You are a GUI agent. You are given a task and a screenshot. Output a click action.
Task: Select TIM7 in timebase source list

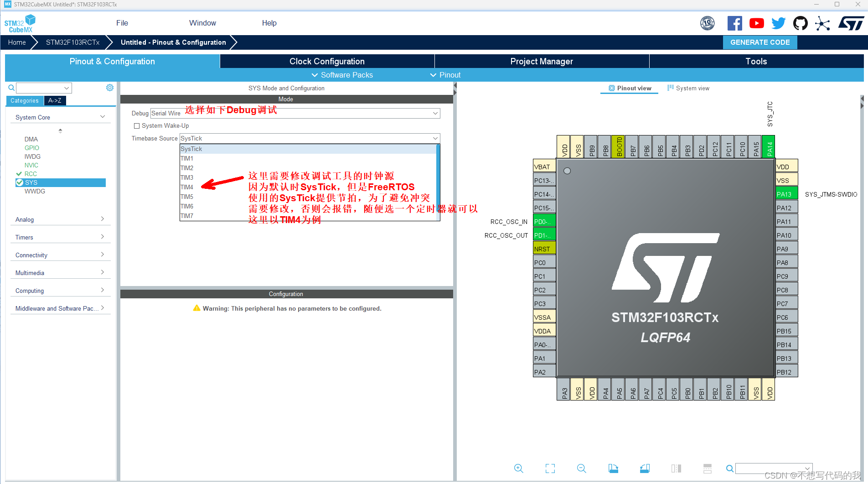coord(309,216)
